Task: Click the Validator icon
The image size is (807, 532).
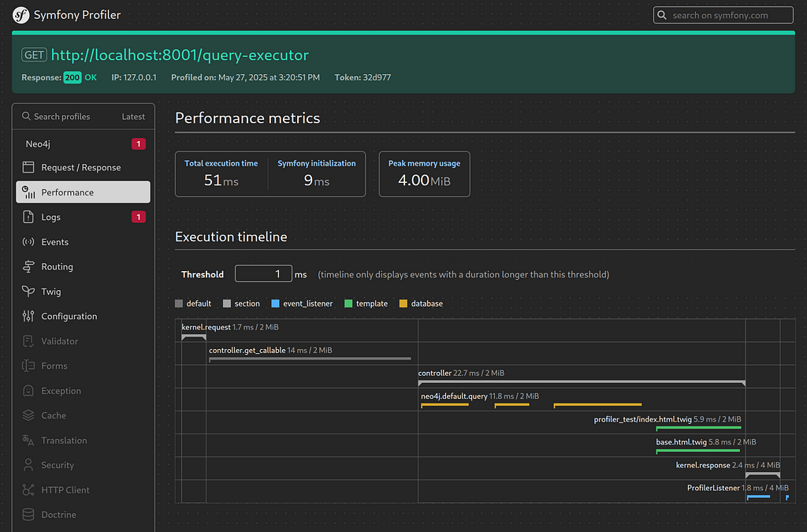Action: tap(28, 341)
